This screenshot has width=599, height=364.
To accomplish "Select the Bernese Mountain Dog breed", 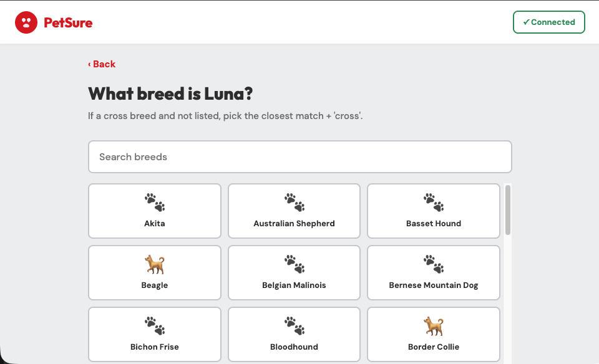I will pos(433,272).
